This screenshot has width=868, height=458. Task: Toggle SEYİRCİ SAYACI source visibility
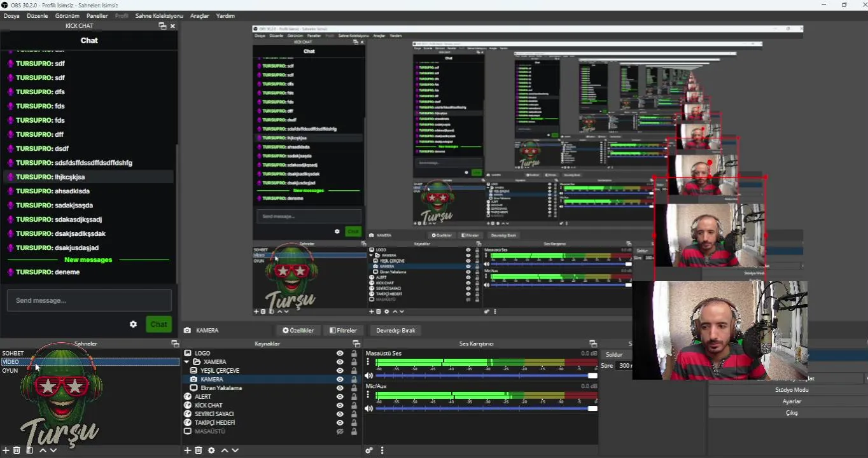tap(340, 414)
